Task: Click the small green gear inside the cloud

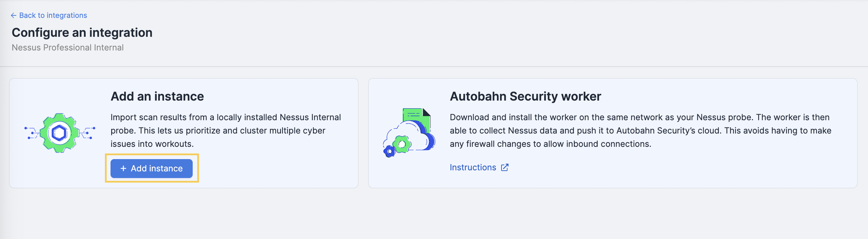Action: (402, 144)
